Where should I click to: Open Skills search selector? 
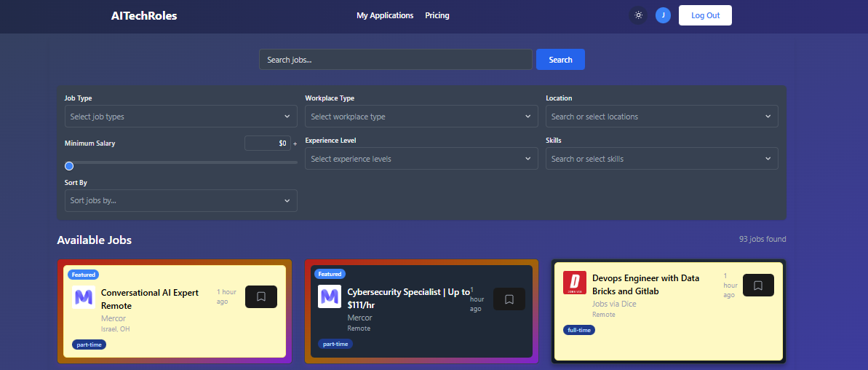tap(661, 159)
